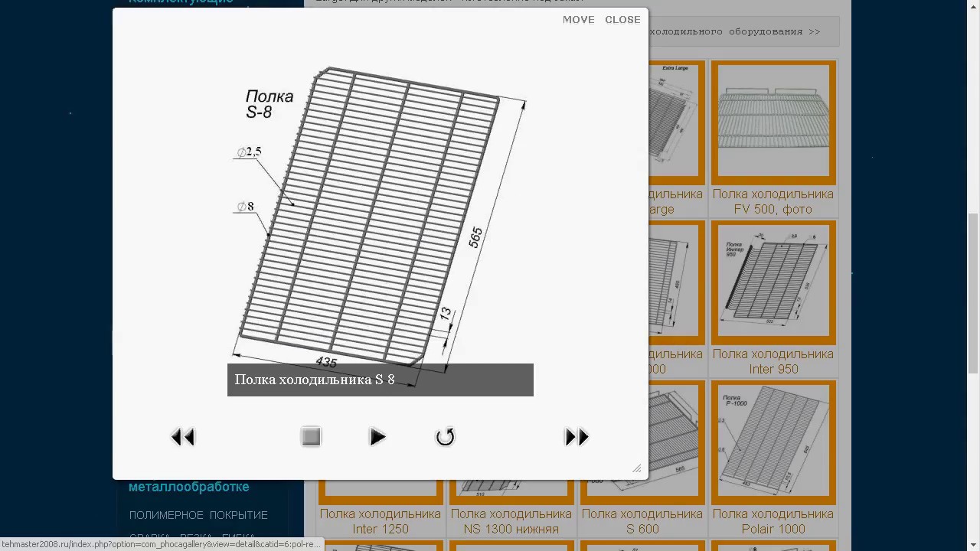The height and width of the screenshot is (551, 980).
Task: Open link Полка холодильника NS 1300 нижняя
Action: pyautogui.click(x=511, y=521)
